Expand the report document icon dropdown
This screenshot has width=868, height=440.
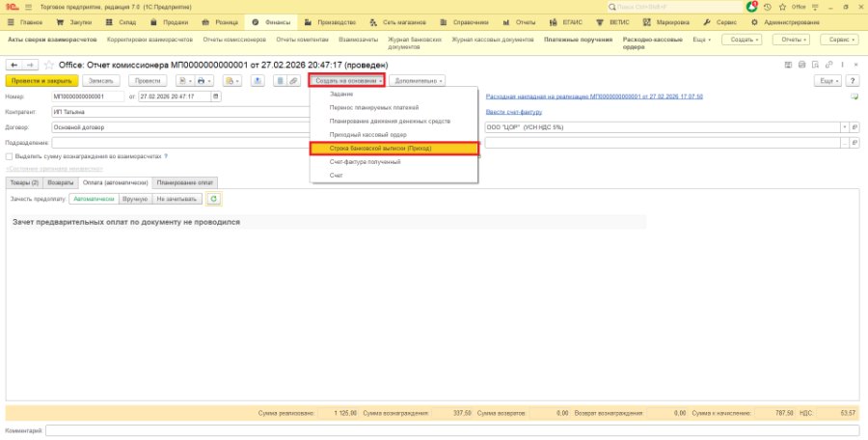(185, 81)
